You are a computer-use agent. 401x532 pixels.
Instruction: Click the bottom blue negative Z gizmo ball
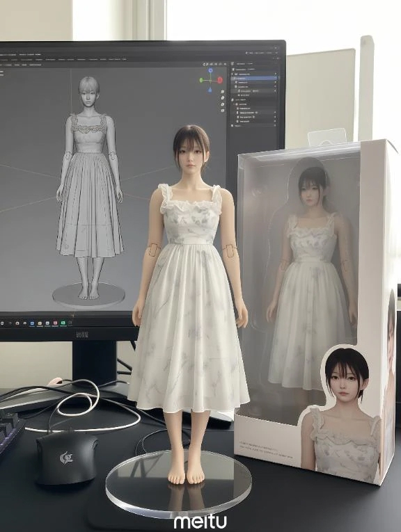[210, 90]
